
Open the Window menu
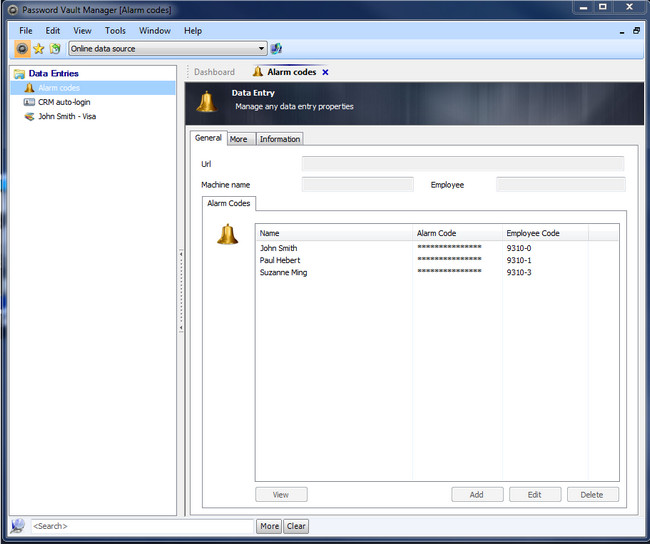[x=155, y=31]
